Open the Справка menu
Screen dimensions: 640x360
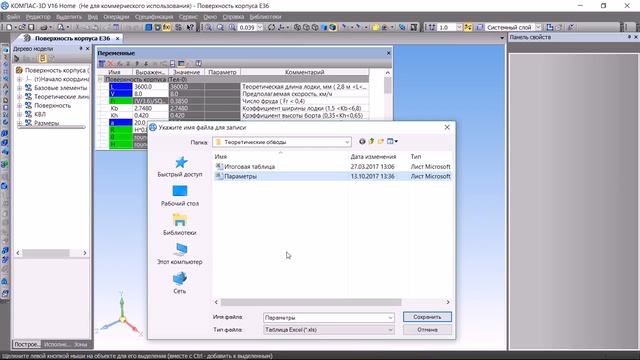tap(233, 17)
